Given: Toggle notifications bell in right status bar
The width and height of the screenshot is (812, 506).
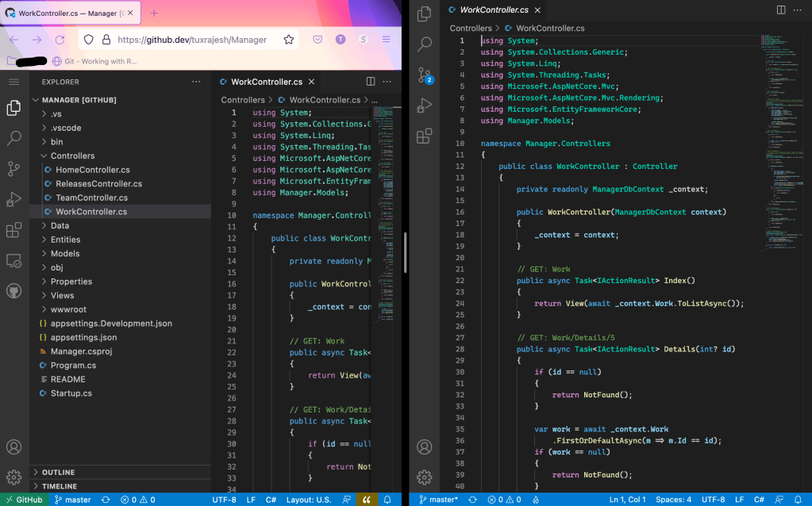Looking at the screenshot, I should pyautogui.click(x=799, y=500).
